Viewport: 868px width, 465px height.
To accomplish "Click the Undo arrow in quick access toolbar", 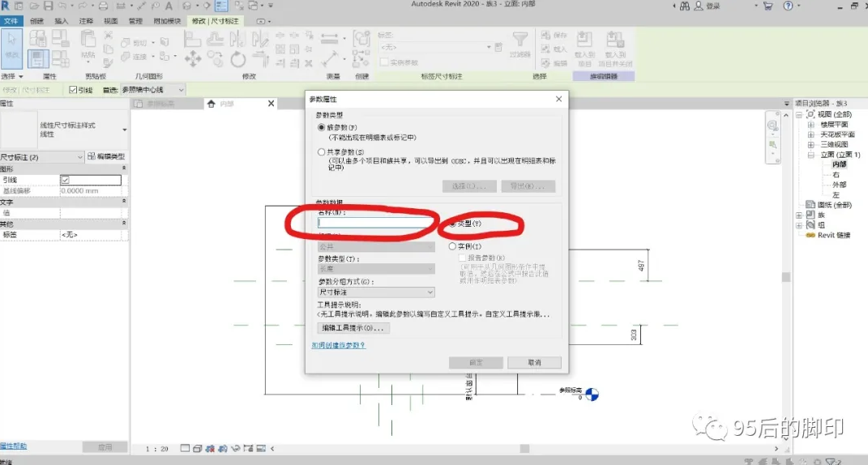I will (x=62, y=6).
